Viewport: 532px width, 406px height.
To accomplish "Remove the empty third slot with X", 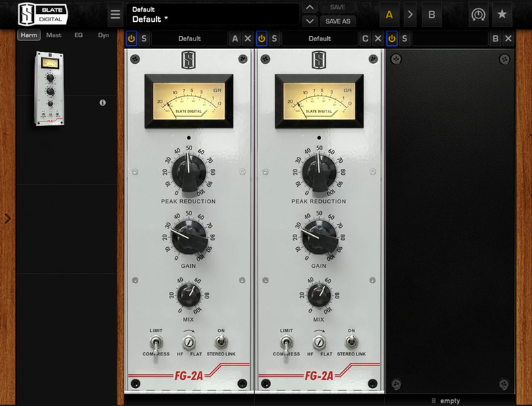I will pos(508,39).
